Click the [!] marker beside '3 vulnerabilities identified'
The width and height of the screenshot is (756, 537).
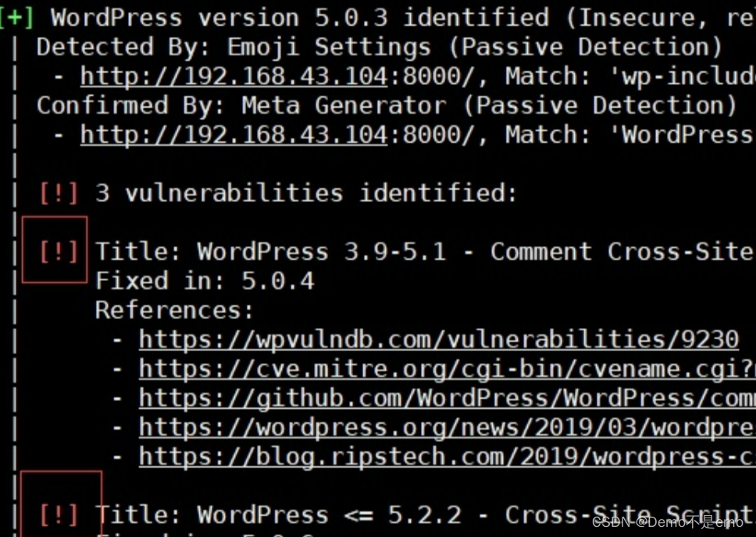pos(59,193)
